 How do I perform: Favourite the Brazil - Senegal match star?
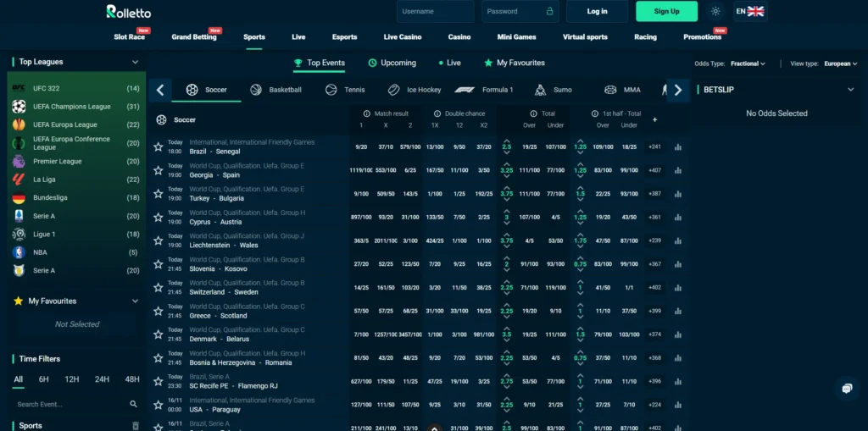158,146
